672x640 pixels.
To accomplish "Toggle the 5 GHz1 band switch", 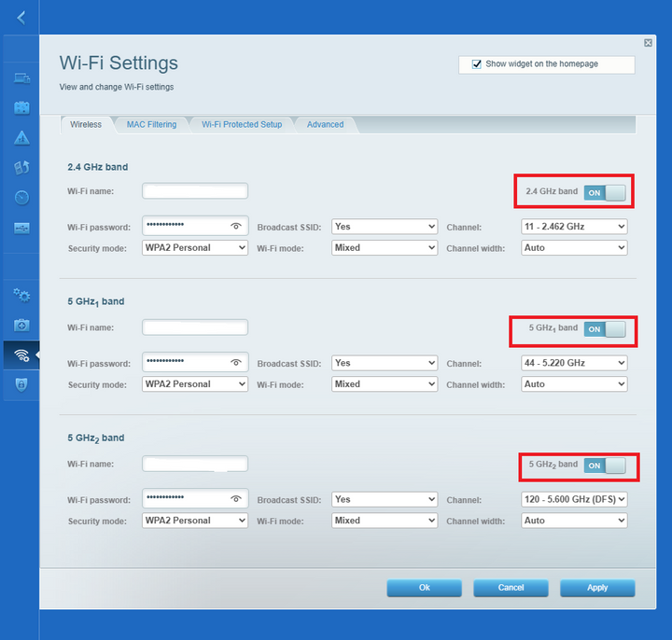I will point(605,329).
